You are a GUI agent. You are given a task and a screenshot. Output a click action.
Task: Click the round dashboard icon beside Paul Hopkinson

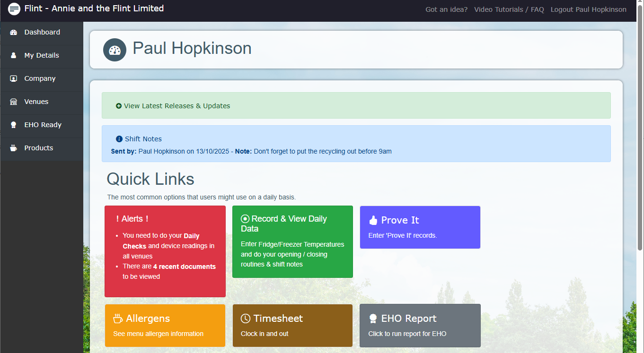[115, 50]
